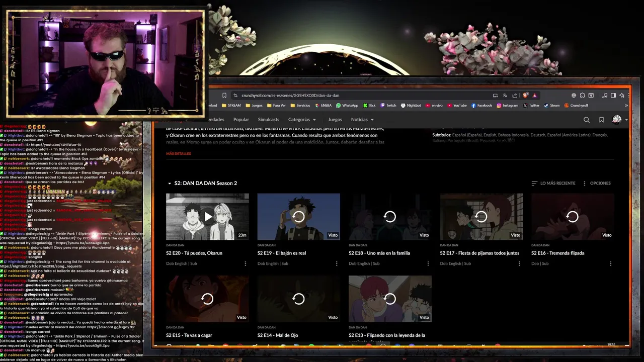
Task: Open the S2 E20 - Tú puedes, Okarun title
Action: click(x=194, y=253)
